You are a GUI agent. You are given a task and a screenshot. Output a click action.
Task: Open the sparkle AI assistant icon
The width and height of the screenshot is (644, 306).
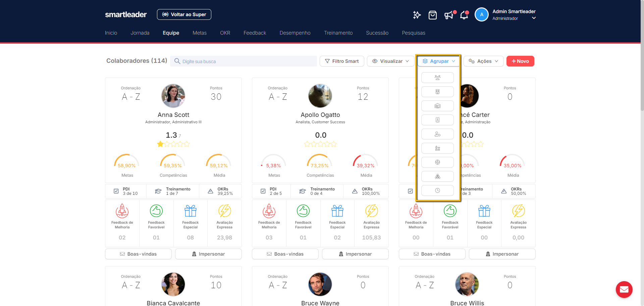click(x=417, y=15)
